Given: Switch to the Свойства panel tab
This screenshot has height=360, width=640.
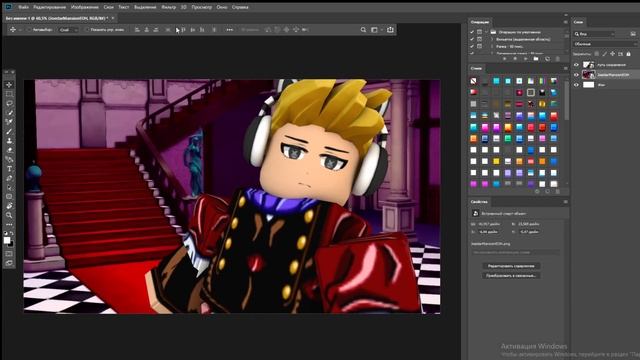Looking at the screenshot, I should 479,202.
